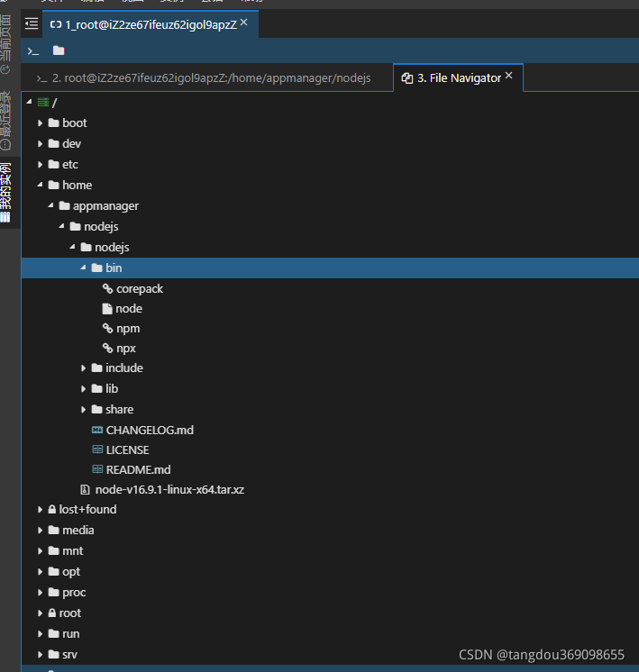
Task: Click the appmanager folder icon
Action: coord(64,205)
